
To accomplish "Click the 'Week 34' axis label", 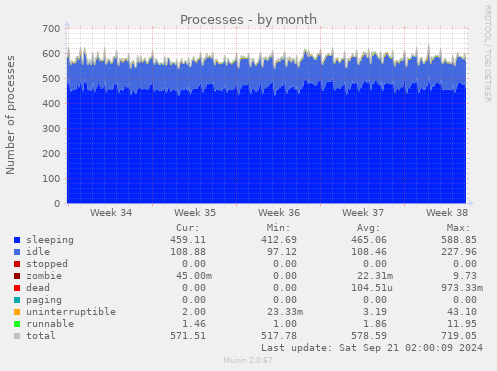I will click(111, 213).
